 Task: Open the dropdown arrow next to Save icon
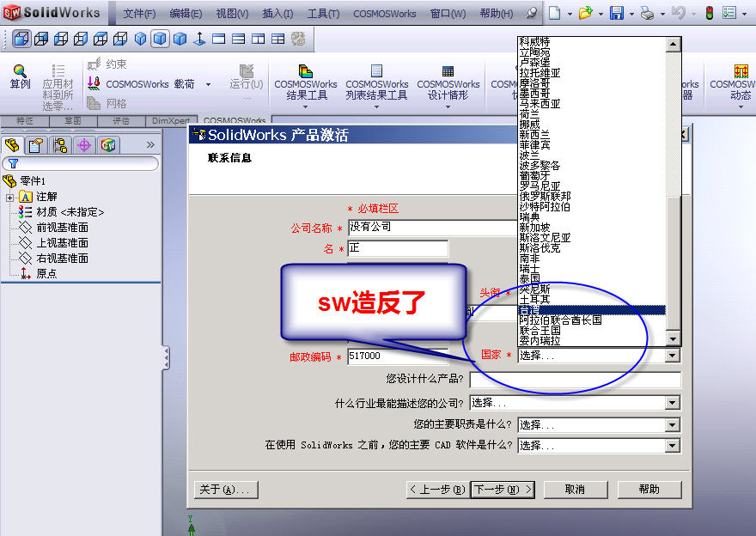631,14
